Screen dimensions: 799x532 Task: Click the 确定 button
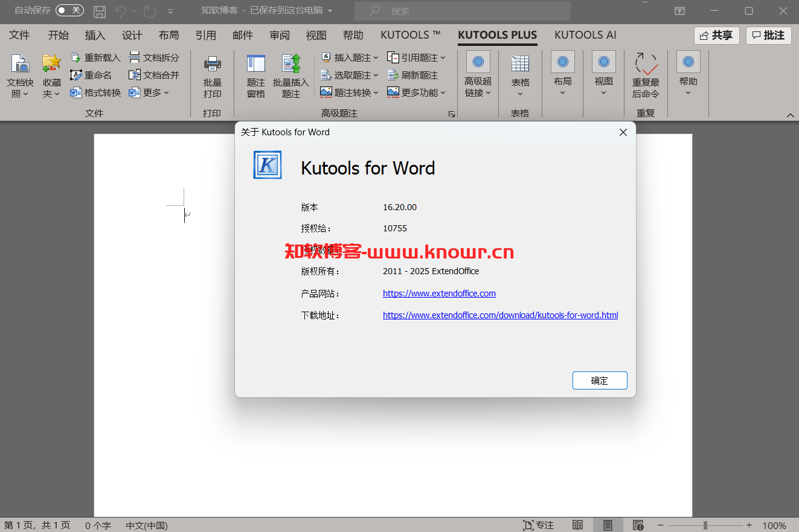click(600, 380)
